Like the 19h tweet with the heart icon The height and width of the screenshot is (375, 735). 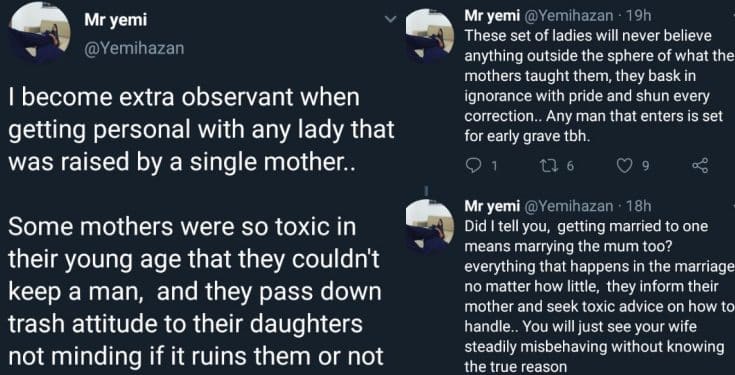pyautogui.click(x=623, y=165)
